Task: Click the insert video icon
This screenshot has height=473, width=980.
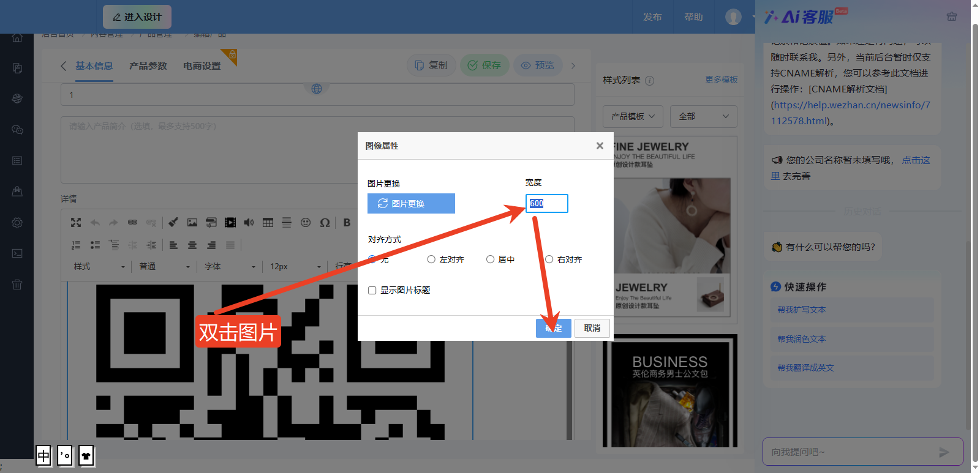Action: coord(230,223)
